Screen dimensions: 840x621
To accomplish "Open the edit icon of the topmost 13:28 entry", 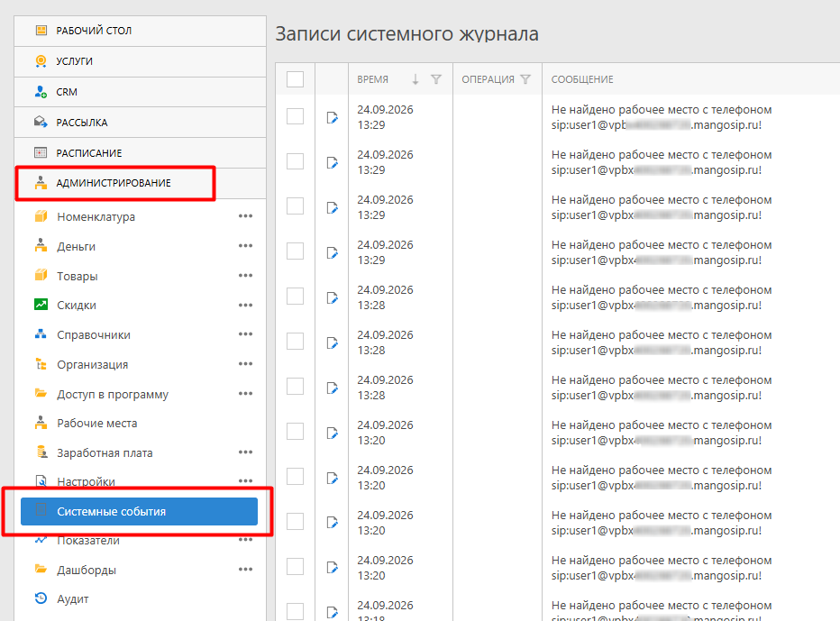I will [333, 297].
